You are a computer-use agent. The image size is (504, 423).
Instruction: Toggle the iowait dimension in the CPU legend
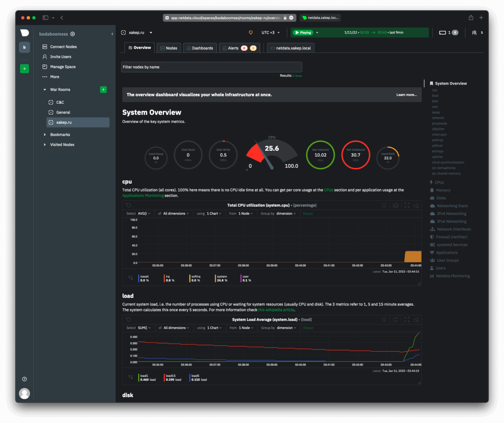(x=144, y=278)
